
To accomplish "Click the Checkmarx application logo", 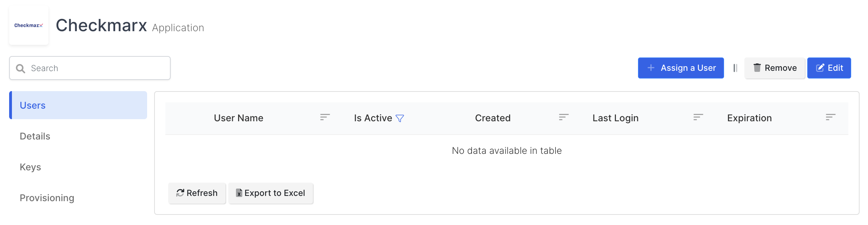I will (29, 25).
